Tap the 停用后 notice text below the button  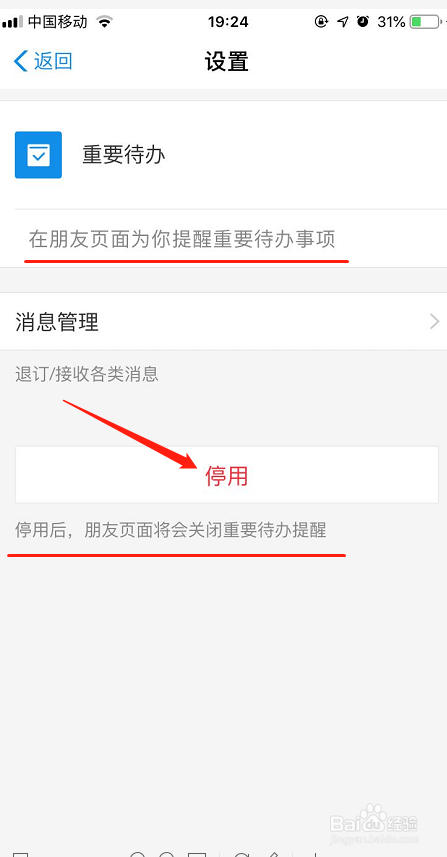pyautogui.click(x=170, y=530)
